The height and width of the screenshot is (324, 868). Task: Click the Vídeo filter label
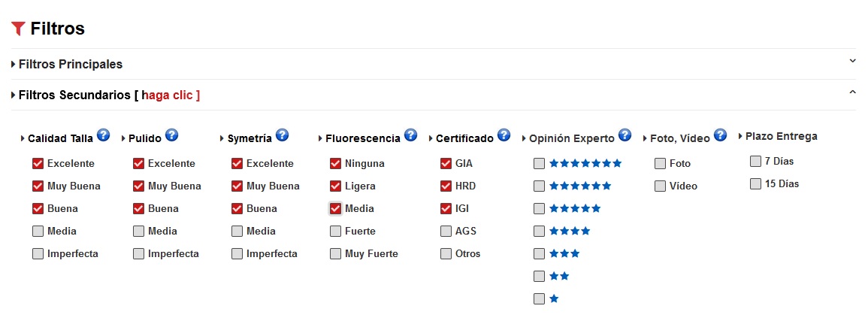click(683, 186)
